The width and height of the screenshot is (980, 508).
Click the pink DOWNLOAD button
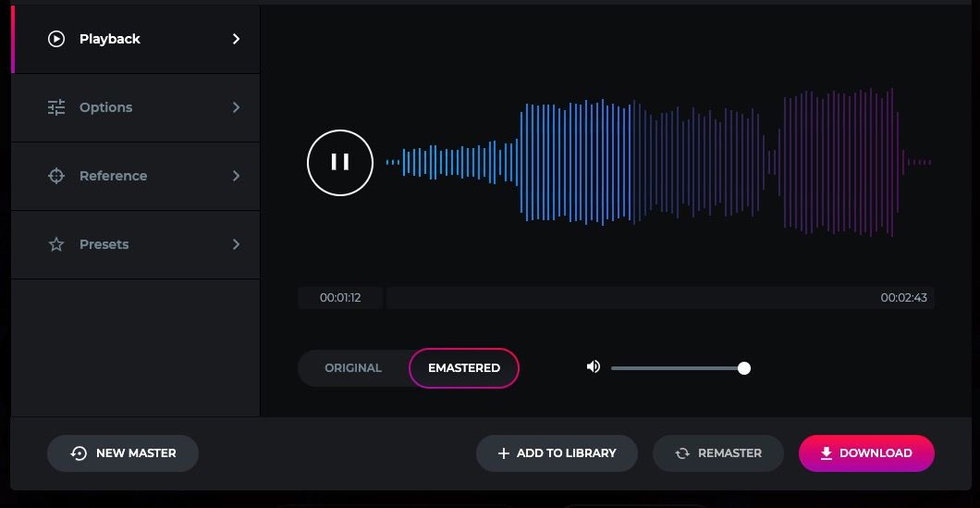[x=867, y=453]
